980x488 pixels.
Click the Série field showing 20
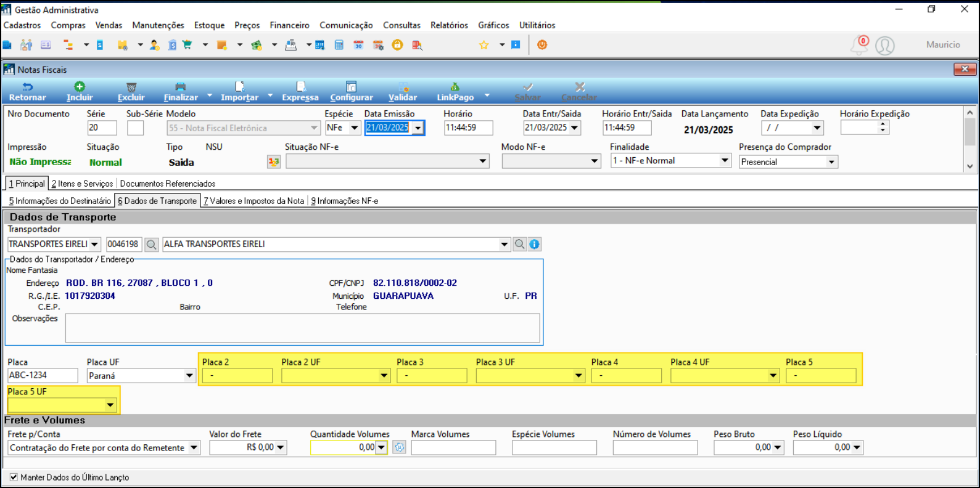pyautogui.click(x=102, y=128)
